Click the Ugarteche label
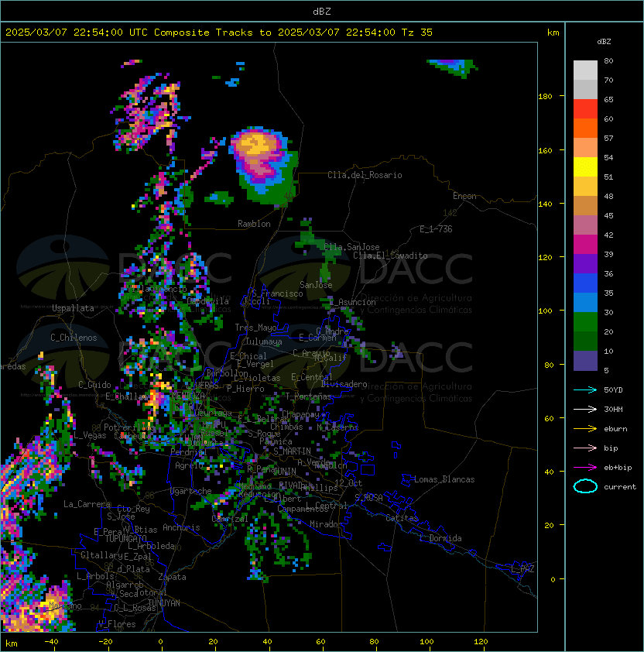This screenshot has height=652, width=644. point(191,491)
